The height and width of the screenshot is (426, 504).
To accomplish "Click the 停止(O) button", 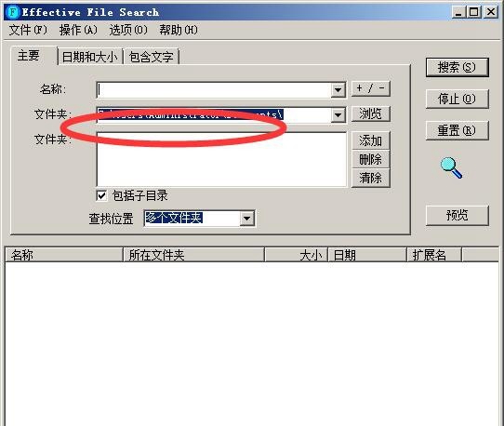I will 458,99.
